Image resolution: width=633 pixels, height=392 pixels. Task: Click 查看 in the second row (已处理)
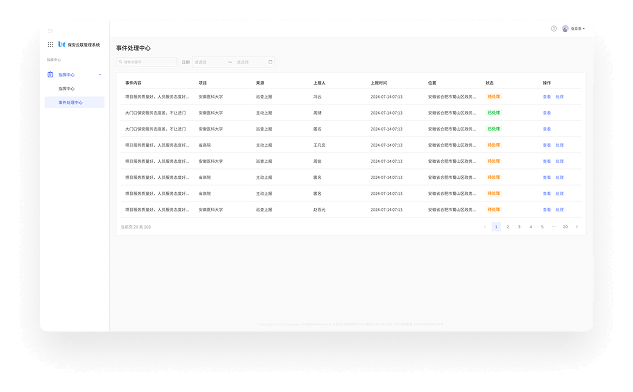click(x=547, y=113)
